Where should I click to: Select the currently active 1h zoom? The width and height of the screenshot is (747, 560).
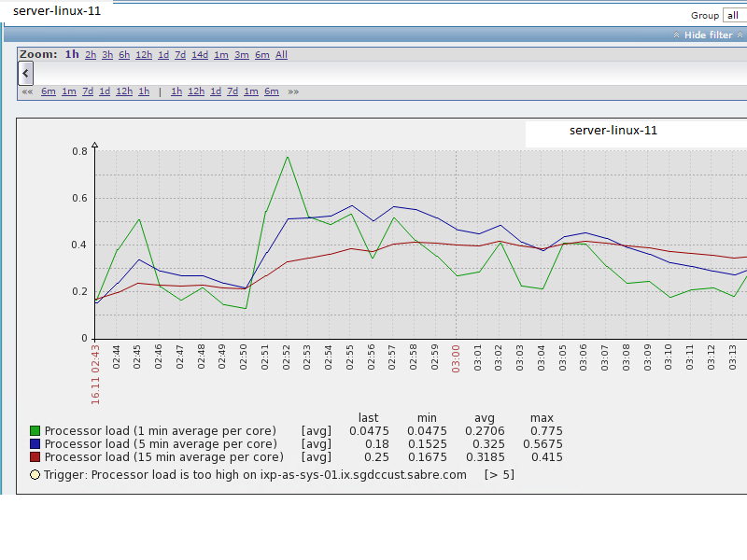pyautogui.click(x=72, y=54)
